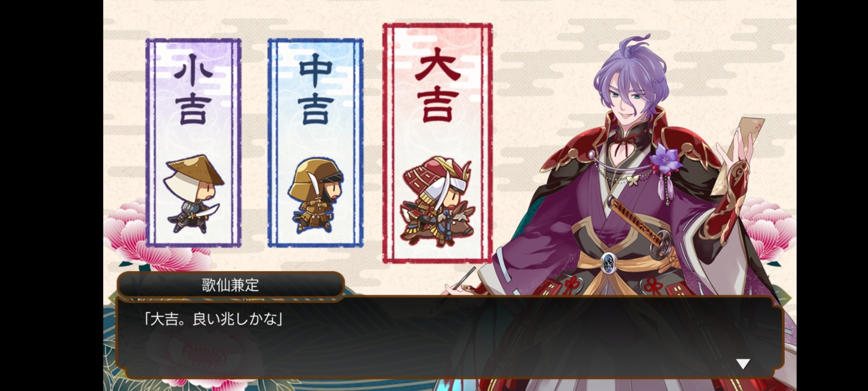
Task: Tap the 小吉 purple fortune slip
Action: [193, 143]
